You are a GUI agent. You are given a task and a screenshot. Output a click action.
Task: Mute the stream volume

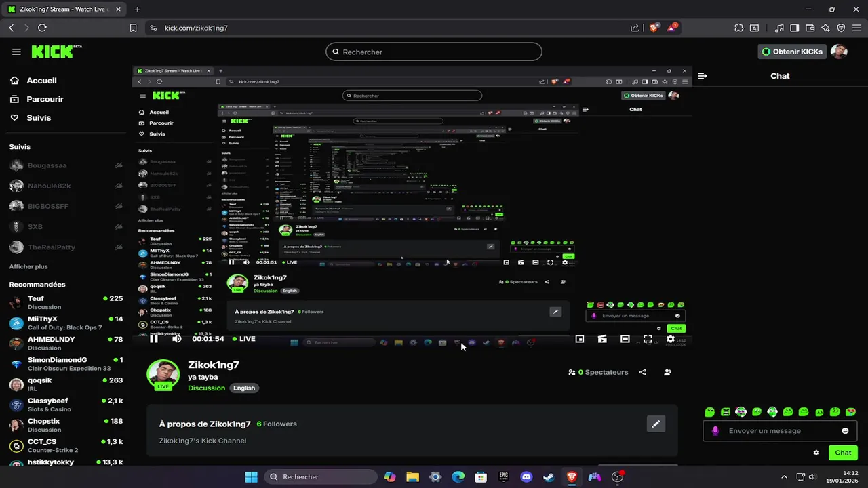pyautogui.click(x=176, y=339)
